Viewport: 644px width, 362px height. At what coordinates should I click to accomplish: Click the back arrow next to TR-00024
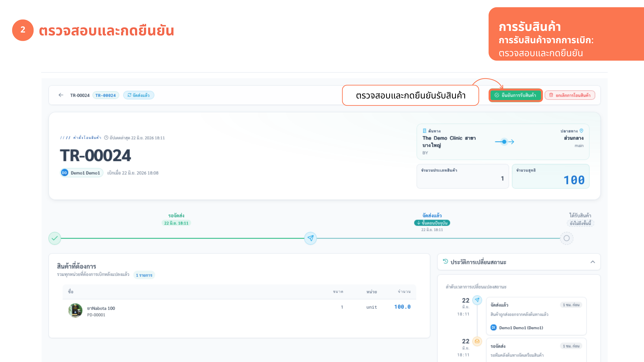click(61, 95)
